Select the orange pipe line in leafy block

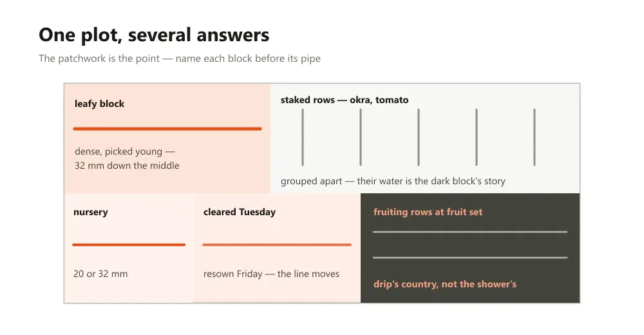[x=167, y=129]
